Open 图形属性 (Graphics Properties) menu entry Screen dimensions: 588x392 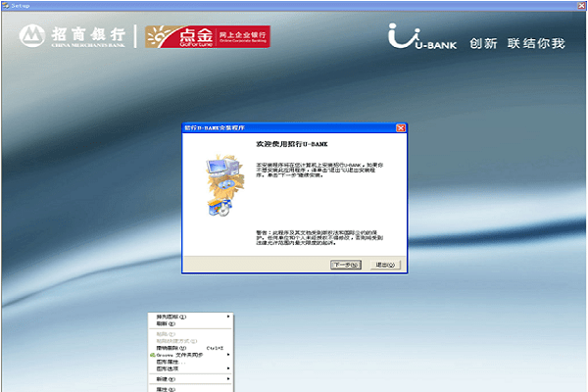click(x=169, y=362)
